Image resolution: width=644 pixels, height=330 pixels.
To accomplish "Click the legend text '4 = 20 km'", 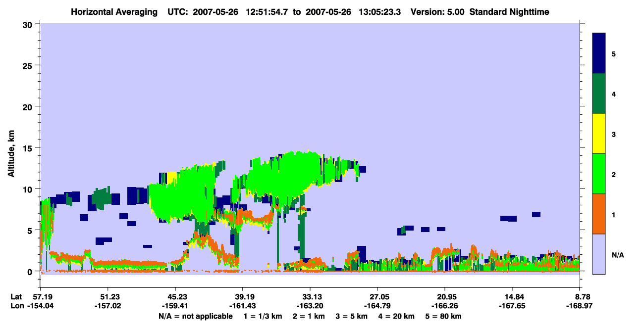I will coord(396,316).
